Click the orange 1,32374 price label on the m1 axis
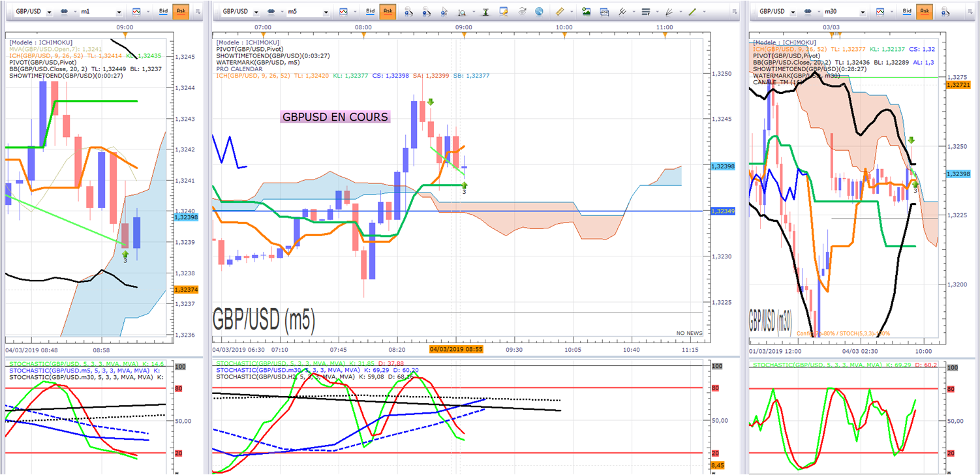 (x=186, y=289)
